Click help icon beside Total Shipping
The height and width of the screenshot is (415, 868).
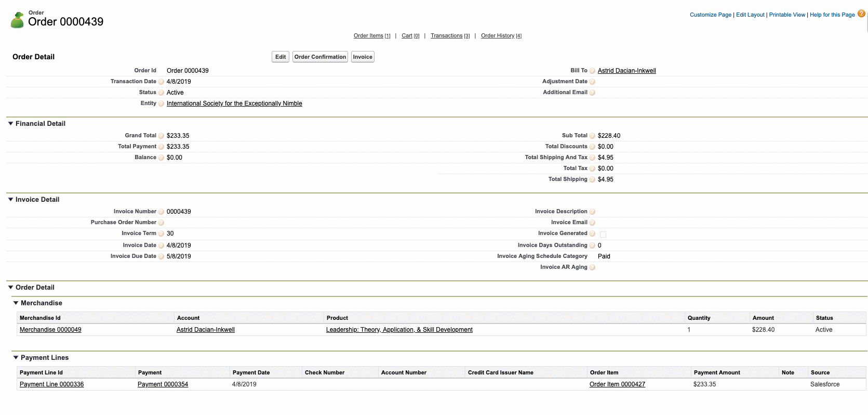(592, 179)
